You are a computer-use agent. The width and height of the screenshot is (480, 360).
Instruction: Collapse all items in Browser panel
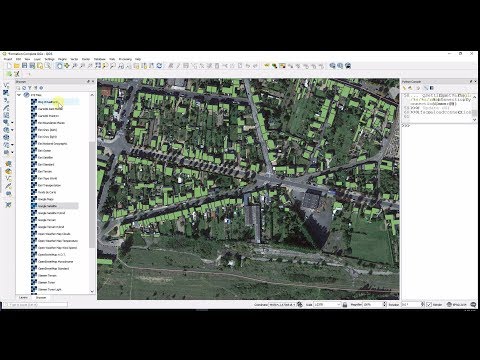(35, 88)
